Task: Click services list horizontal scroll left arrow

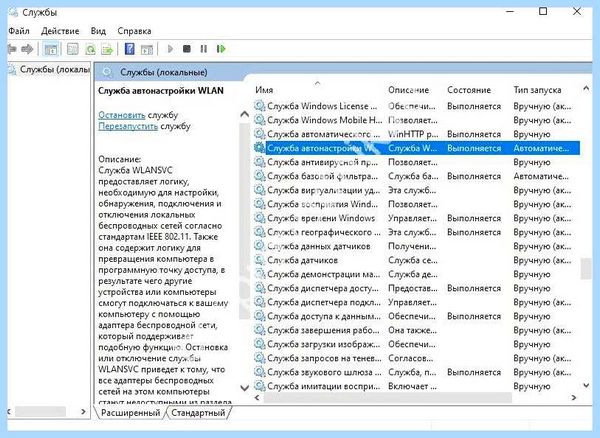Action: (257, 398)
